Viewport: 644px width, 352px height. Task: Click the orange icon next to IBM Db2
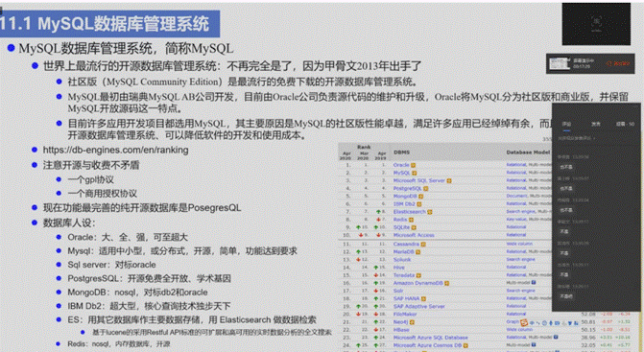click(418, 204)
